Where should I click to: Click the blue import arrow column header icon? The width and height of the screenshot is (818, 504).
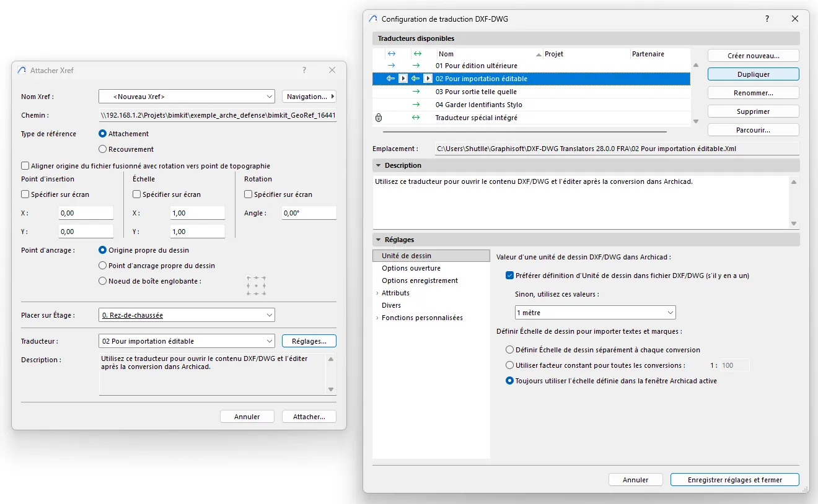pyautogui.click(x=391, y=54)
